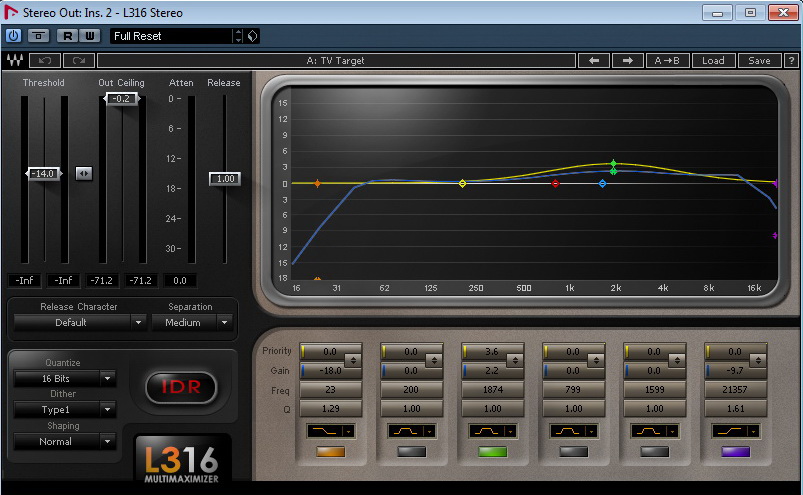This screenshot has height=495, width=803.
Task: Click the Load button
Action: [713, 60]
